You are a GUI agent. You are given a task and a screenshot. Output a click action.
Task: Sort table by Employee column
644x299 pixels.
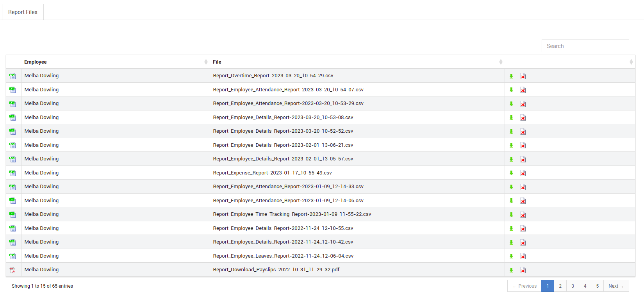click(116, 62)
